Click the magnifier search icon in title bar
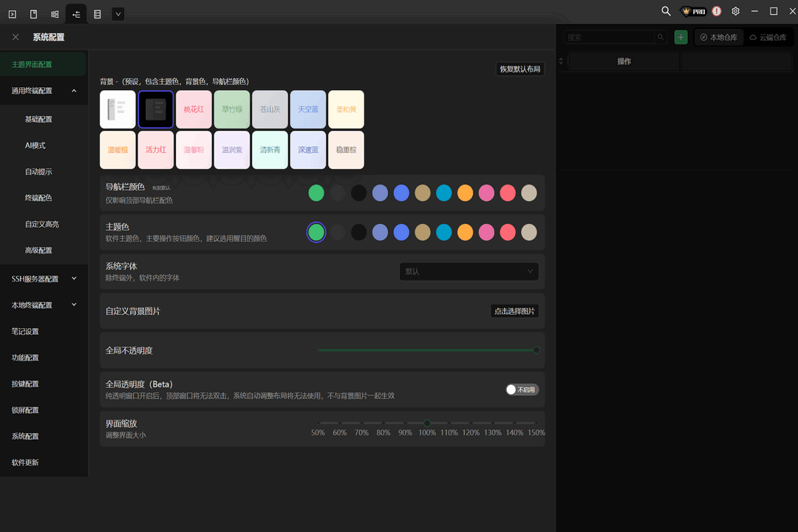The height and width of the screenshot is (532, 798). click(x=666, y=12)
